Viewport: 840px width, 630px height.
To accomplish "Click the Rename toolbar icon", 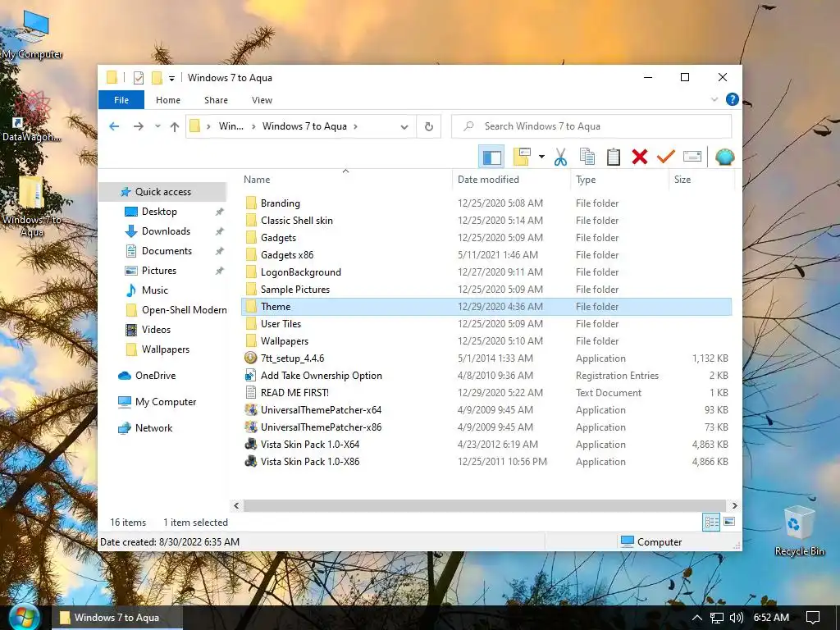I will pos(692,157).
